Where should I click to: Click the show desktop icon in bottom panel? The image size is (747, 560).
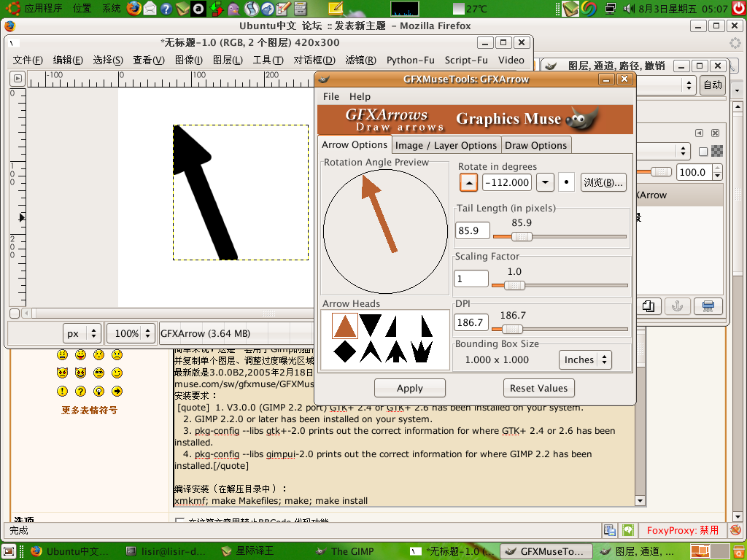(x=9, y=551)
